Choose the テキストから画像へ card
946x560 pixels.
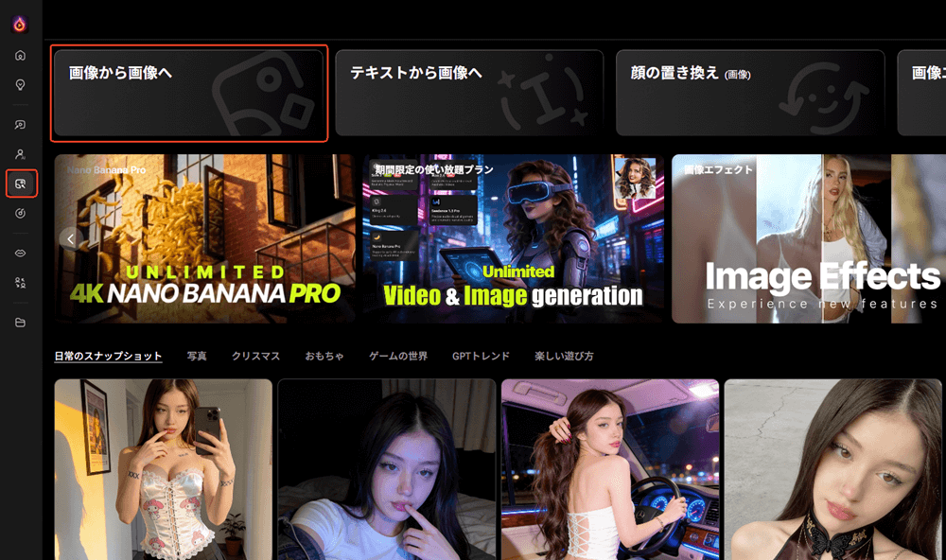(468, 93)
